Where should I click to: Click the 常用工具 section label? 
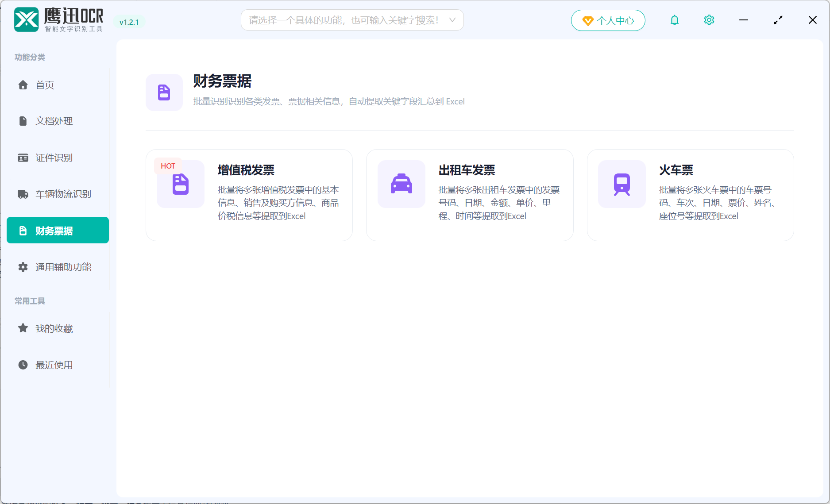point(30,301)
